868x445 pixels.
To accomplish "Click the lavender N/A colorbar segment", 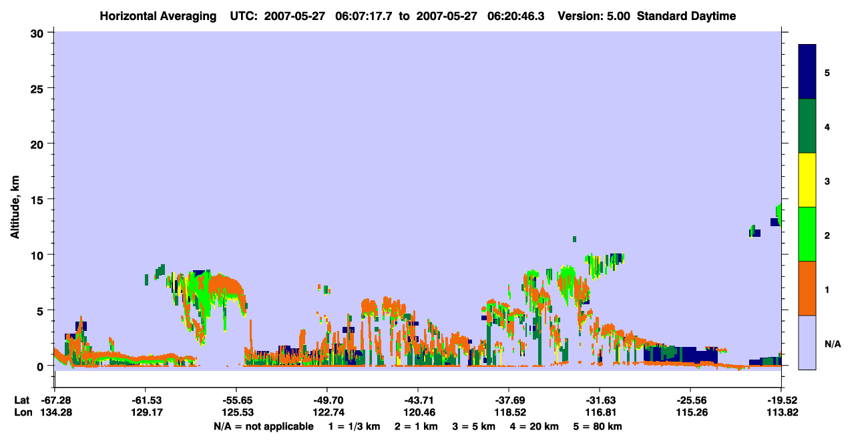I will click(807, 342).
